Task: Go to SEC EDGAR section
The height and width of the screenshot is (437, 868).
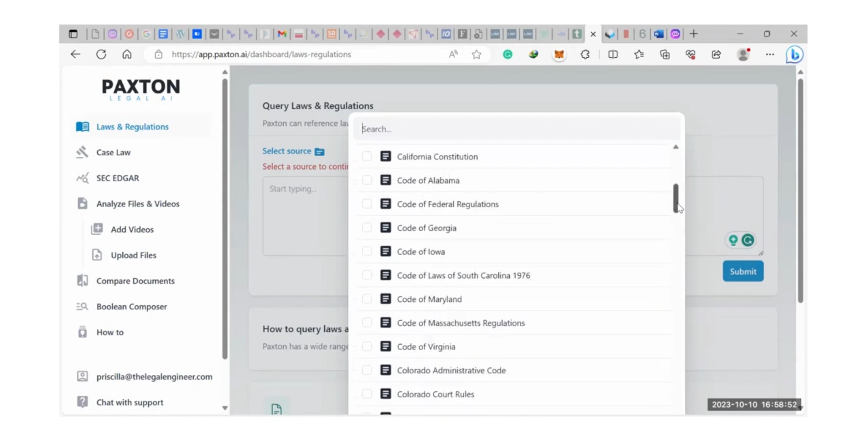Action: (118, 178)
